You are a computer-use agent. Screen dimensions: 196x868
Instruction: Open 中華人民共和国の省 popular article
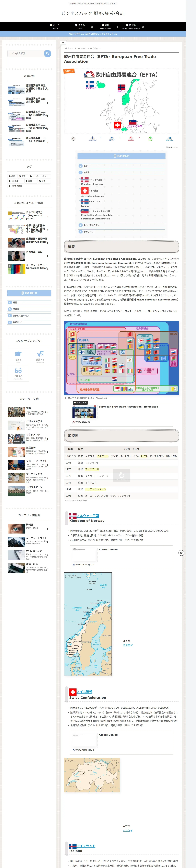coord(29,229)
